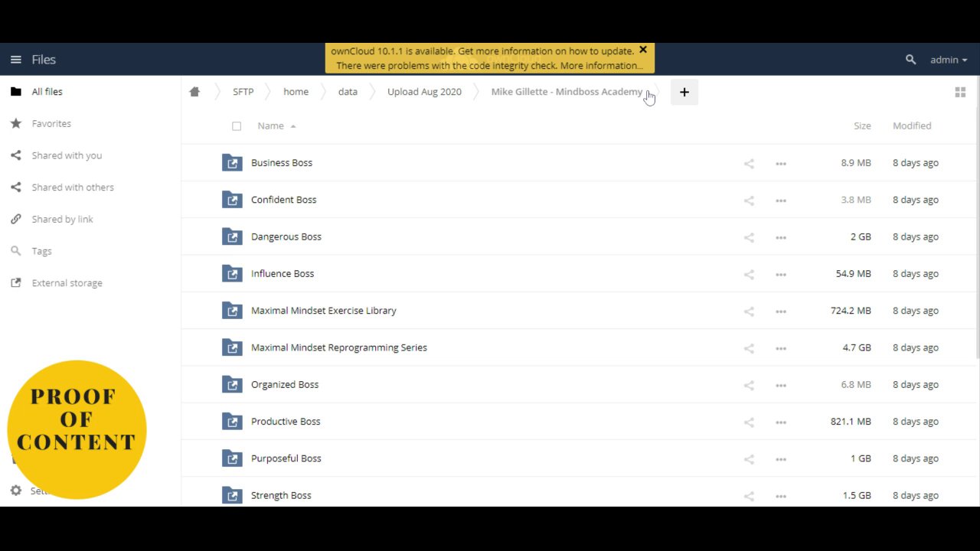Screen dimensions: 980x551
Task: Click the Tags magnifier icon
Action: [15, 251]
